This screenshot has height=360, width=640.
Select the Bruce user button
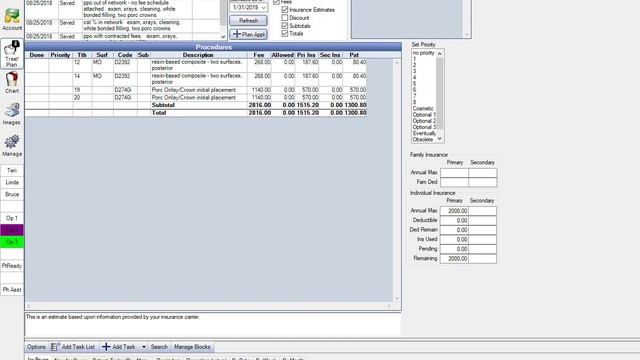12,194
